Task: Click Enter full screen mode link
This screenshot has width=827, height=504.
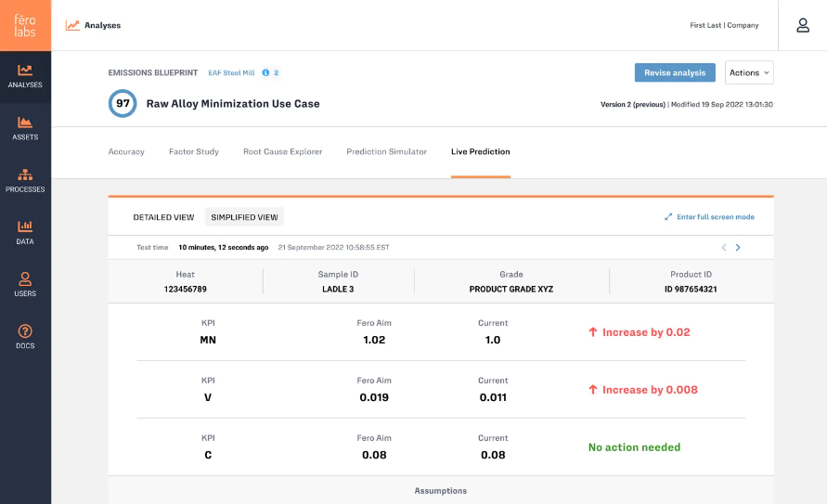Action: point(709,216)
